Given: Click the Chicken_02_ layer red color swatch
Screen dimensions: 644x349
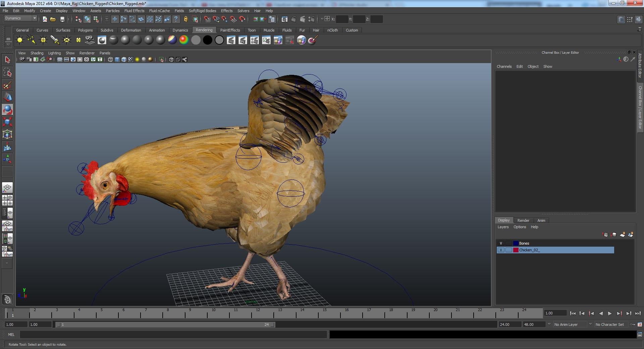Looking at the screenshot, I should tap(516, 250).
